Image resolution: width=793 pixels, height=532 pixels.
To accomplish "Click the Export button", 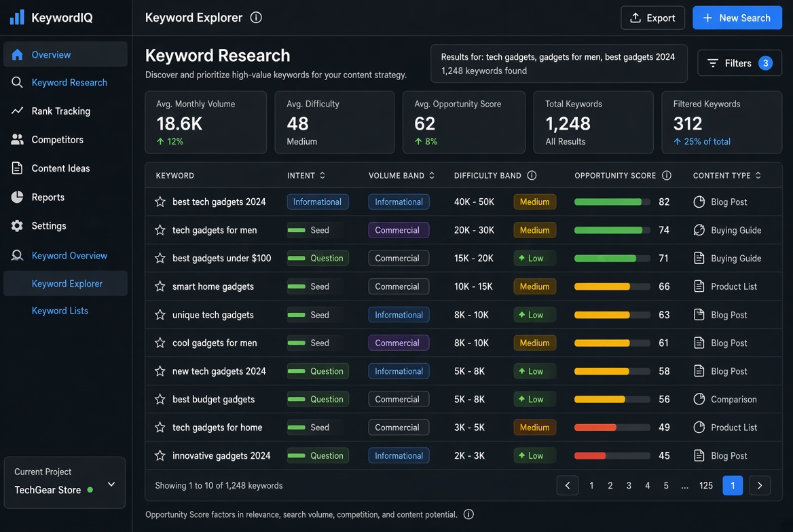I will (x=652, y=18).
